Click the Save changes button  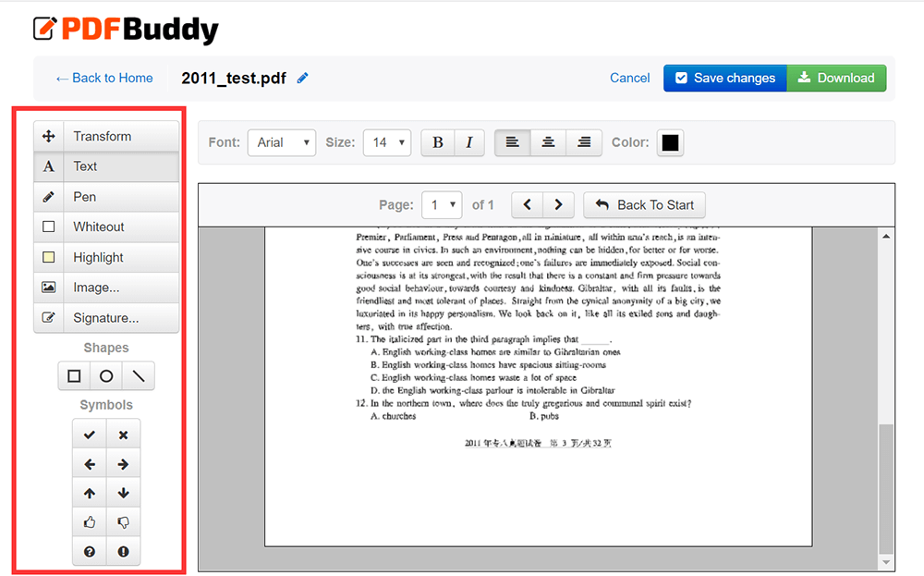pos(725,79)
